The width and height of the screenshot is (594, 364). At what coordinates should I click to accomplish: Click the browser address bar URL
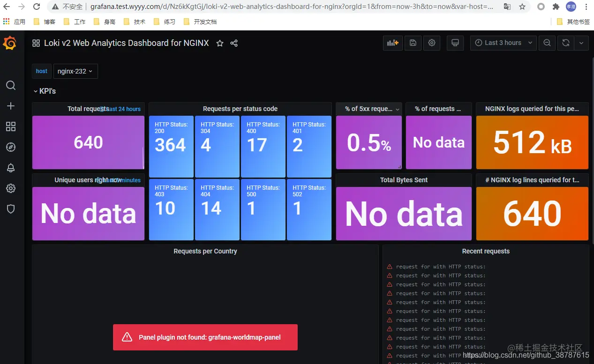coord(292,7)
